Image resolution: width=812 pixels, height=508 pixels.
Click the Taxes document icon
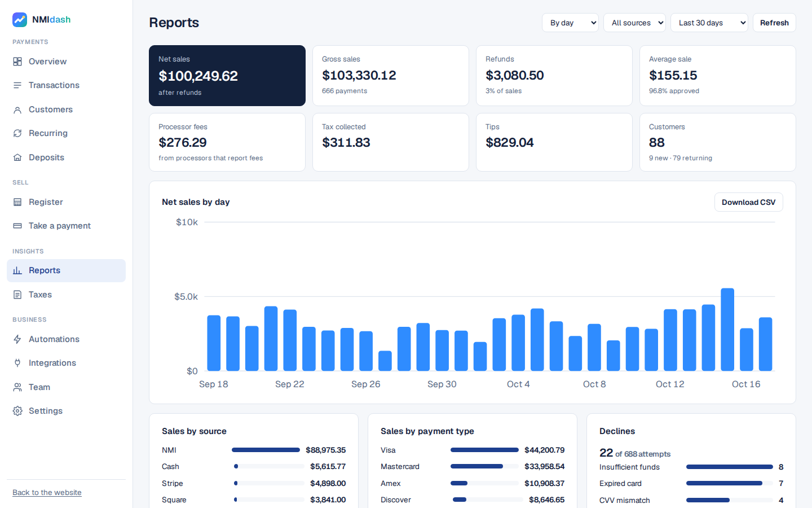(x=17, y=295)
